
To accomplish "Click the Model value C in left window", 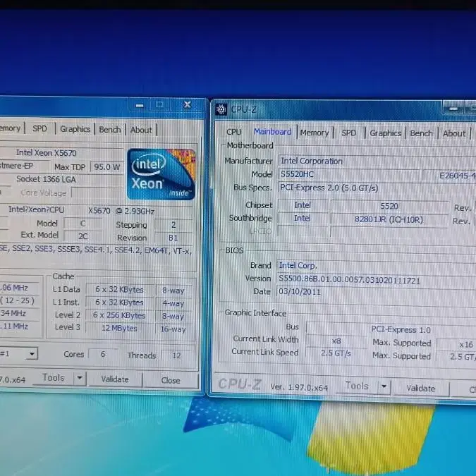I will tap(83, 224).
